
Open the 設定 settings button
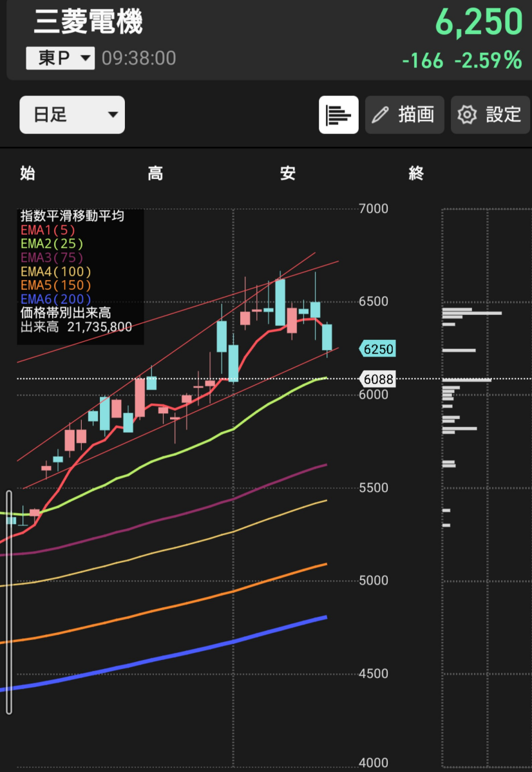tap(490, 115)
